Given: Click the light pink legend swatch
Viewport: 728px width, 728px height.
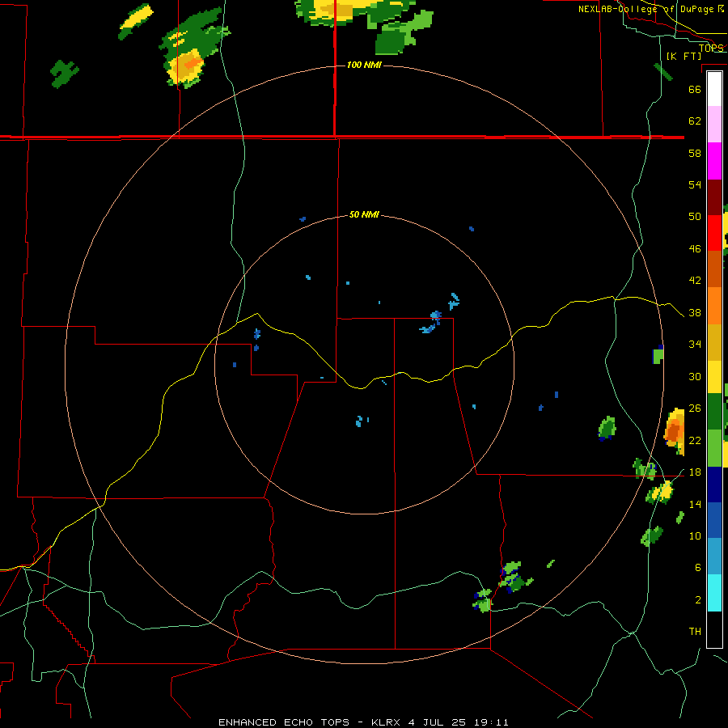Looking at the screenshot, I should [x=714, y=125].
